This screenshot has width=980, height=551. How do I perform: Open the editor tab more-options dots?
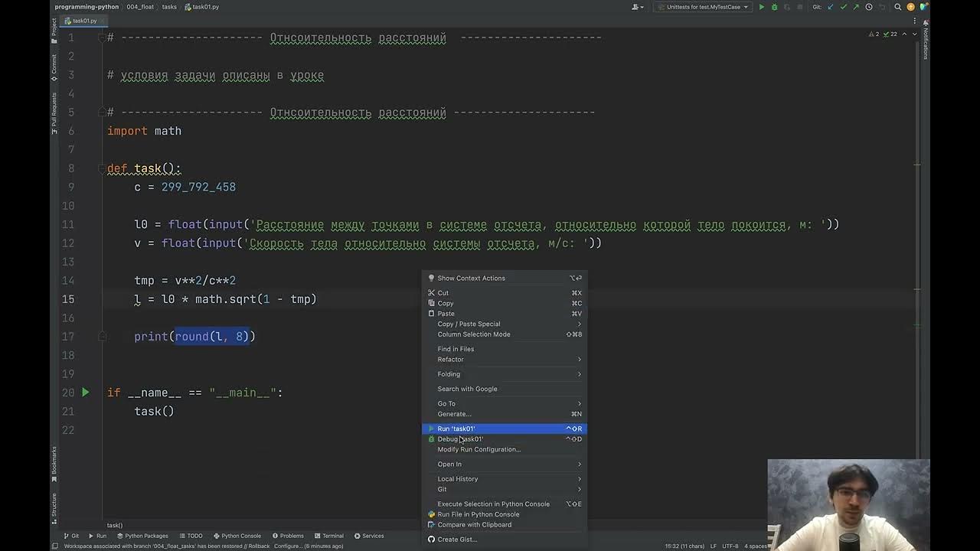click(913, 21)
